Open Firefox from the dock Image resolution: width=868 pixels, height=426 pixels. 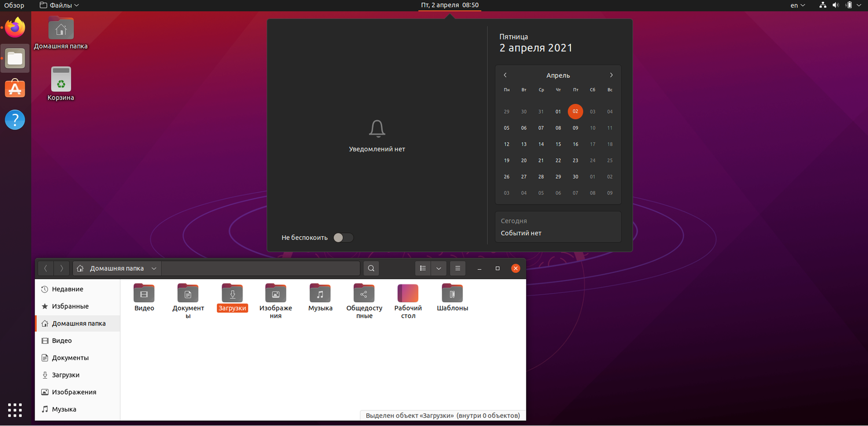click(14, 27)
